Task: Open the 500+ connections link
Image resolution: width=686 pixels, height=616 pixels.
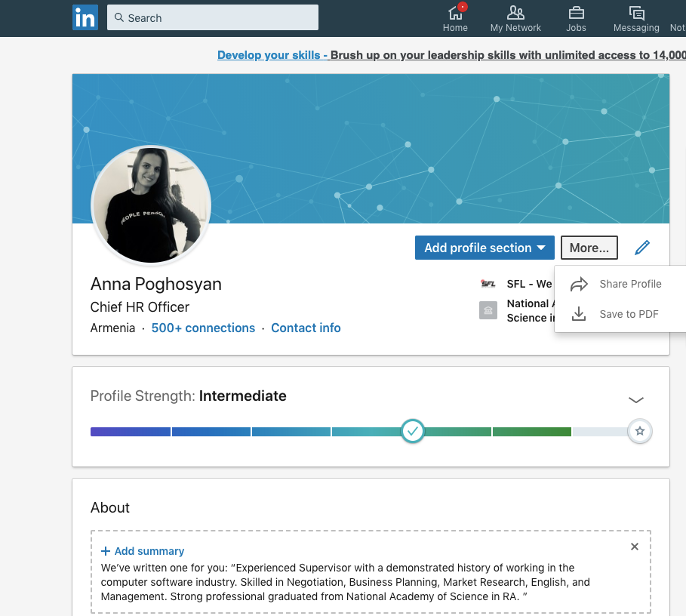Action: [203, 328]
